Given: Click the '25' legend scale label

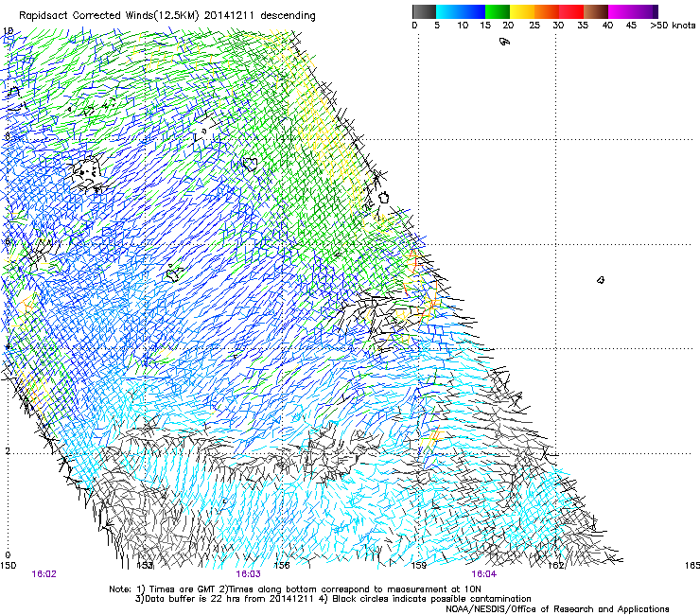Looking at the screenshot, I should 534,26.
